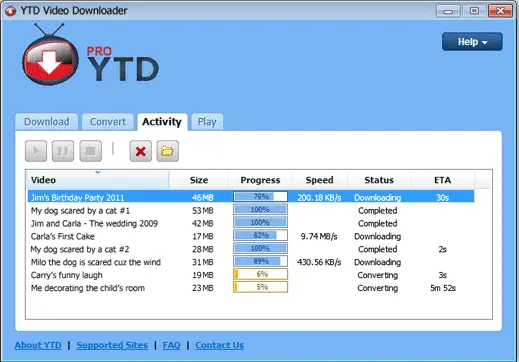The height and width of the screenshot is (362, 519).
Task: Open the download folder icon button
Action: (x=168, y=151)
